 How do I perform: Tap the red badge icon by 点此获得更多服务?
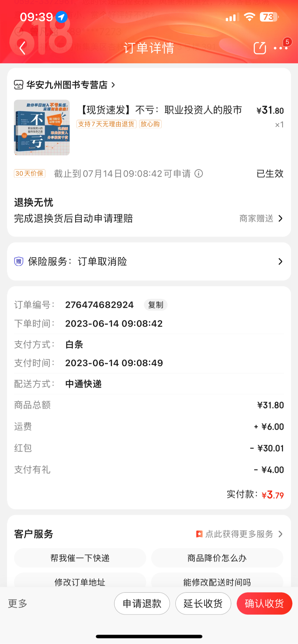[199, 534]
